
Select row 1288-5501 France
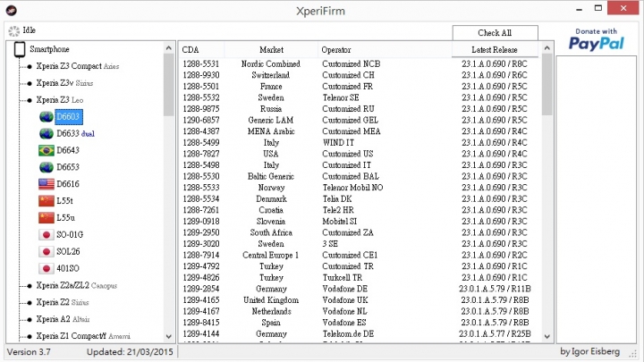360,87
